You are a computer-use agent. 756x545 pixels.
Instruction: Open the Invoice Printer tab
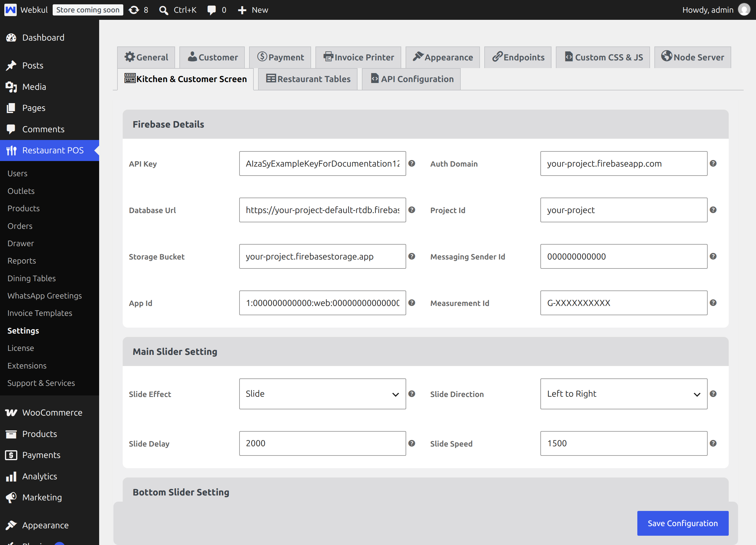[x=358, y=57]
